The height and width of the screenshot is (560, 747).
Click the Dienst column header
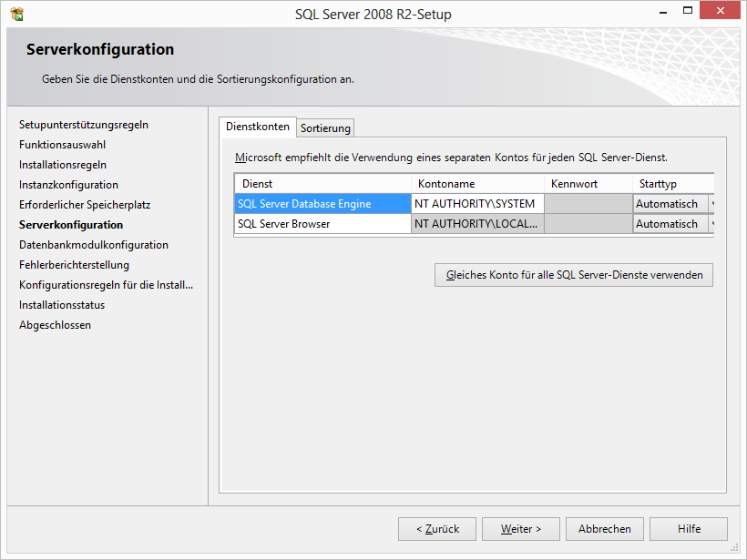[x=323, y=184]
